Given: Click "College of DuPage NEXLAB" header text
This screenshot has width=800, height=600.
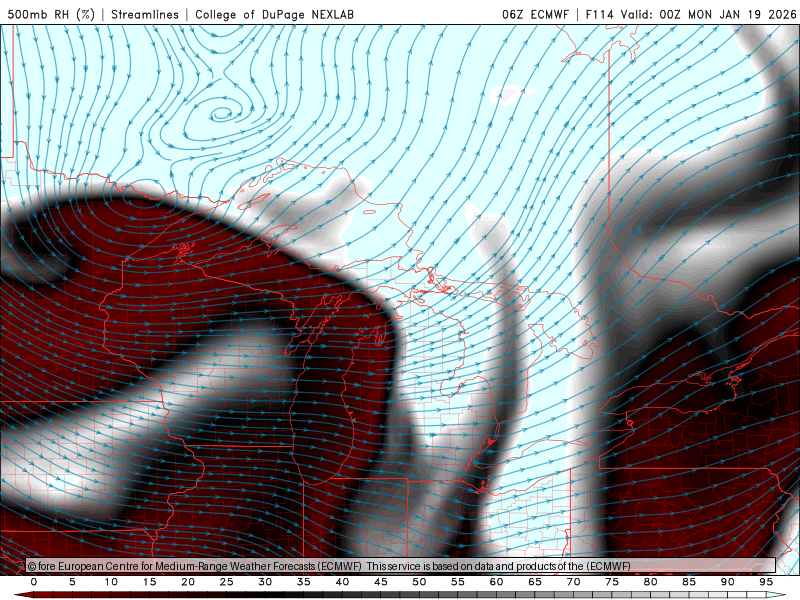Looking at the screenshot, I should point(274,14).
